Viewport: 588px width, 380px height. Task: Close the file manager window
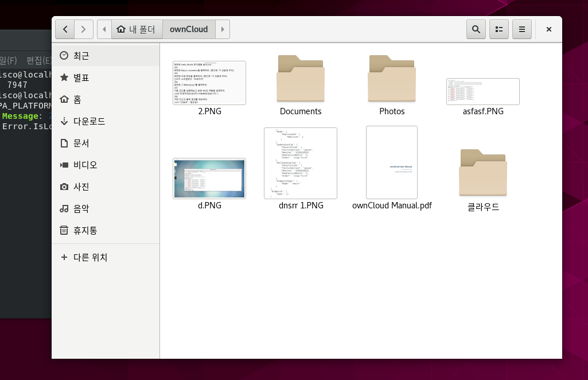click(x=548, y=29)
